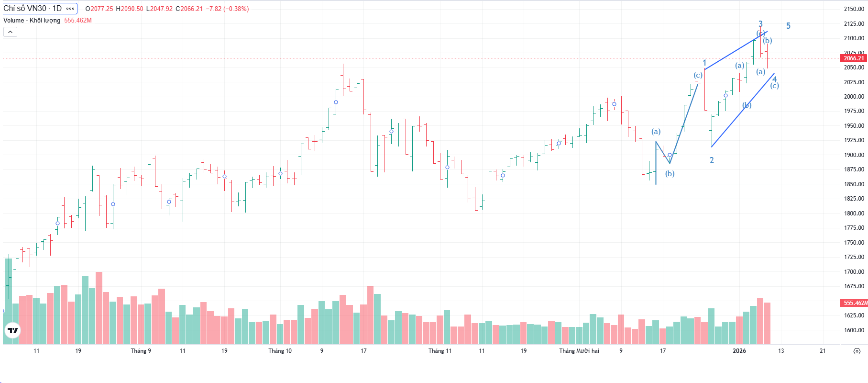Select the upper blue trendline from wave 1
Screen dimensions: 868x383
point(736,51)
